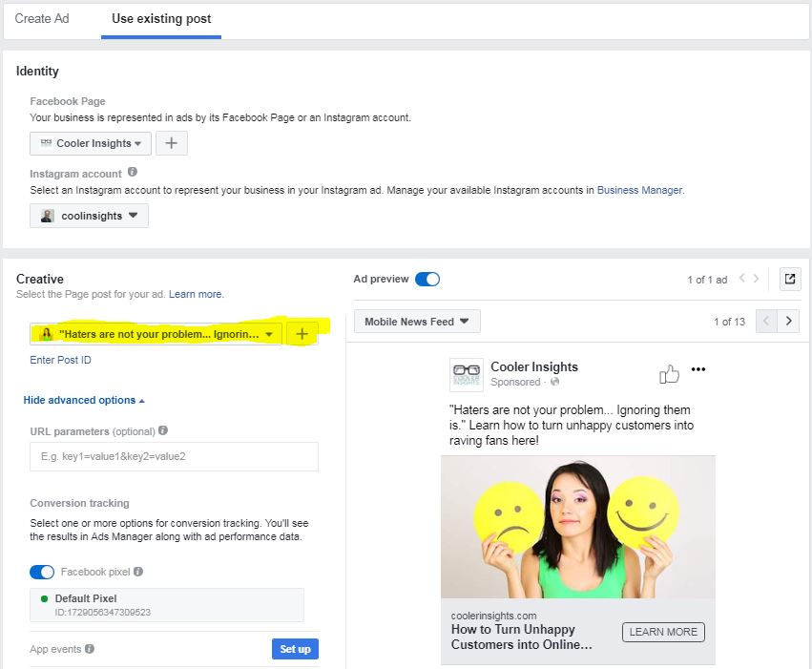Go to next placement preview arrow
812x669 pixels.
[788, 321]
